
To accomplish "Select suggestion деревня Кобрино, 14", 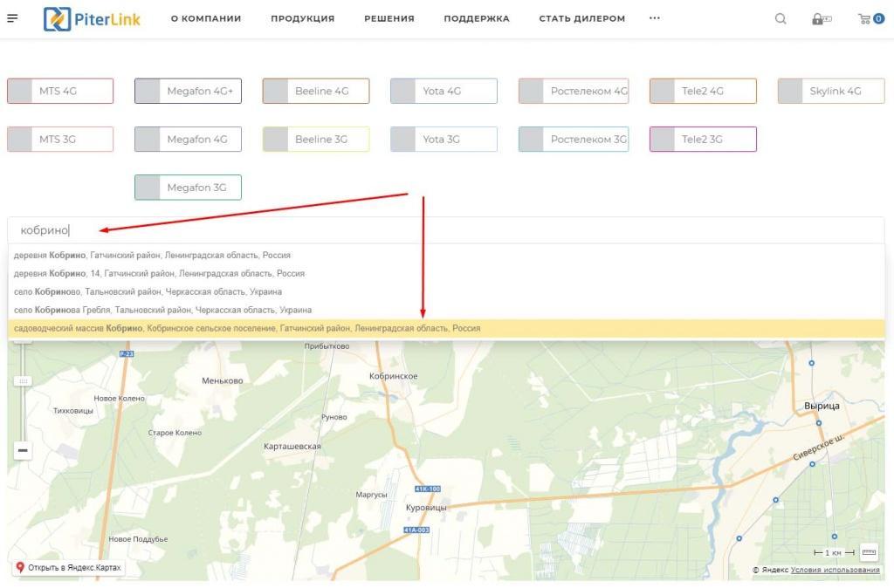I will coord(446,273).
